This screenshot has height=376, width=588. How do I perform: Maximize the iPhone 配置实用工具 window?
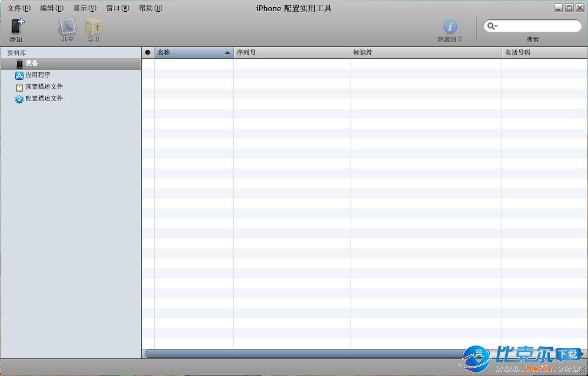[569, 8]
